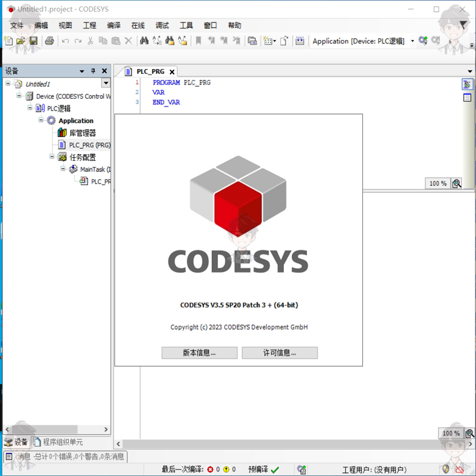This screenshot has height=476, width=476.
Task: Click the logout gear icon at toolbar end
Action: (x=436, y=40)
